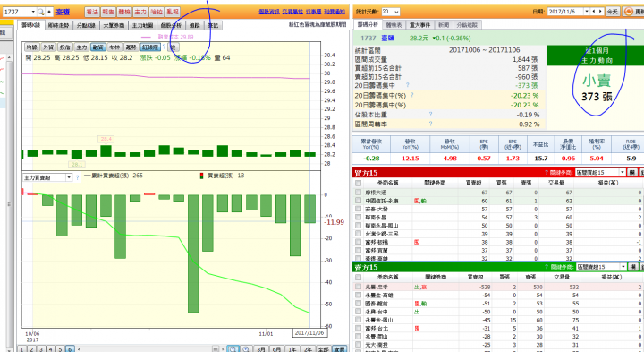The image size is (644, 352).
Task: Switch to the 新聞 tab
Action: [x=444, y=25]
